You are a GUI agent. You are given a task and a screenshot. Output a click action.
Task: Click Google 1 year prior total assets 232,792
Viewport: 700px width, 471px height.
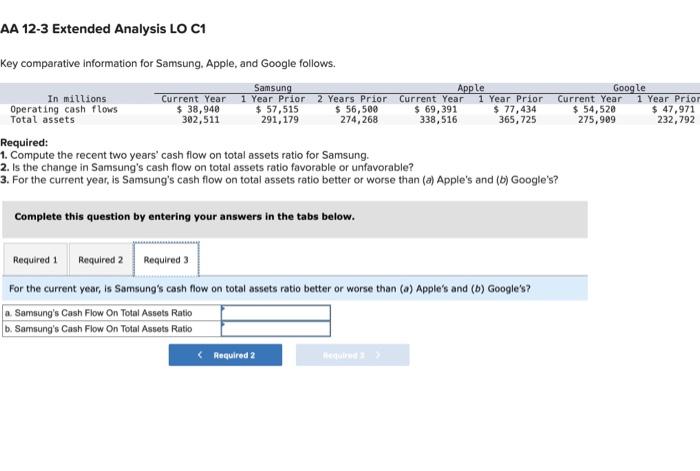(x=676, y=120)
